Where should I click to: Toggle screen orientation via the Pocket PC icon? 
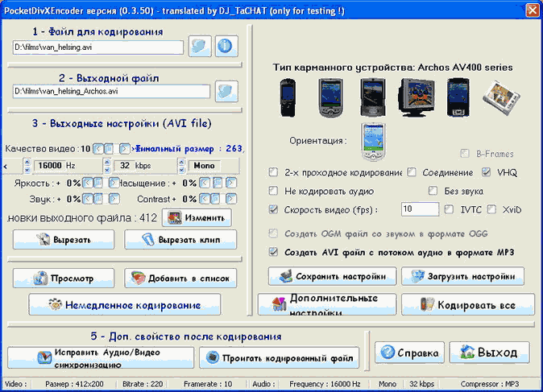pyautogui.click(x=373, y=142)
